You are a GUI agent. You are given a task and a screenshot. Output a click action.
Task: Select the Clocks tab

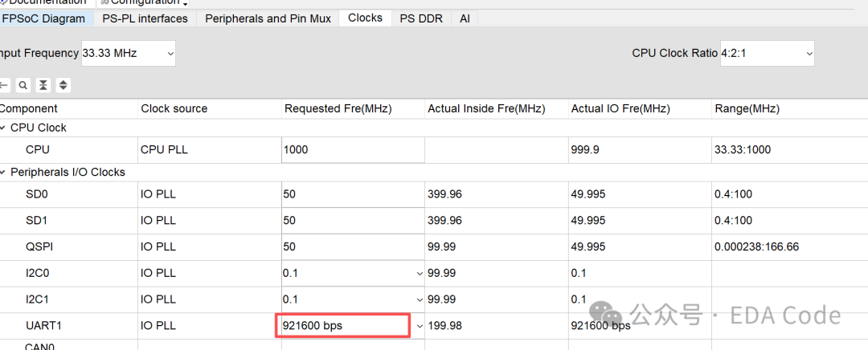(x=366, y=18)
